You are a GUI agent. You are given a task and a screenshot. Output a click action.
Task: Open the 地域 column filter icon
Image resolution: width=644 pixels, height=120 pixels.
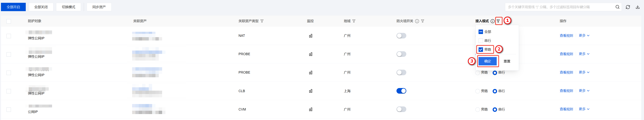[354, 21]
